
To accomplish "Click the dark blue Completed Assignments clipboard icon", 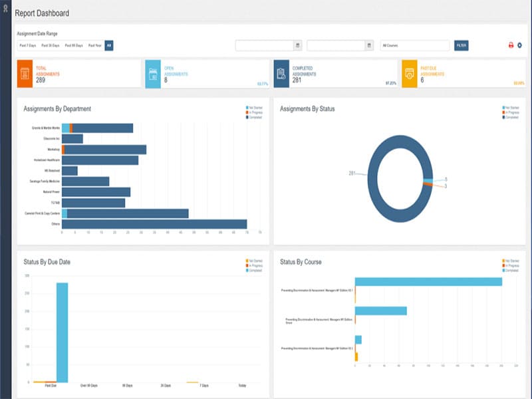I will (281, 73).
